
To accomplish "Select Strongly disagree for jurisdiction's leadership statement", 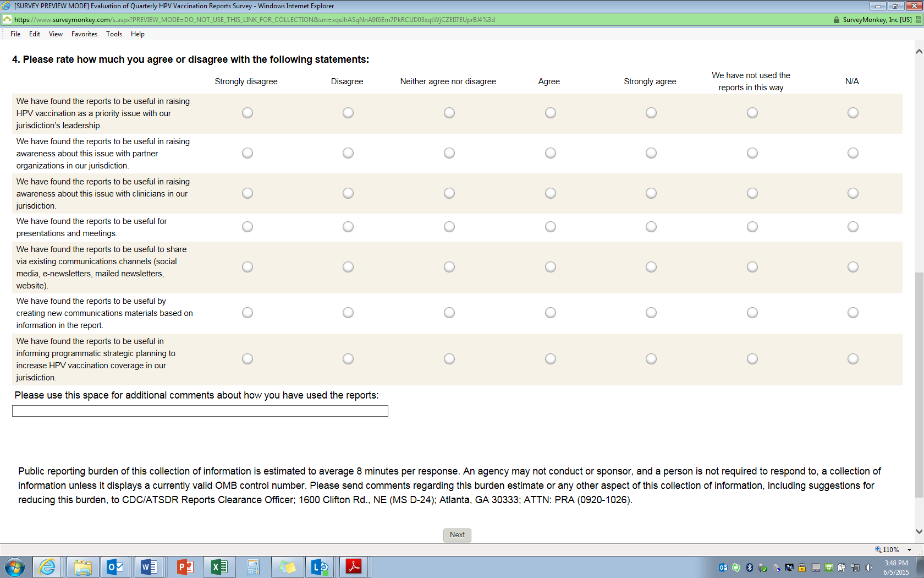I will coord(248,113).
